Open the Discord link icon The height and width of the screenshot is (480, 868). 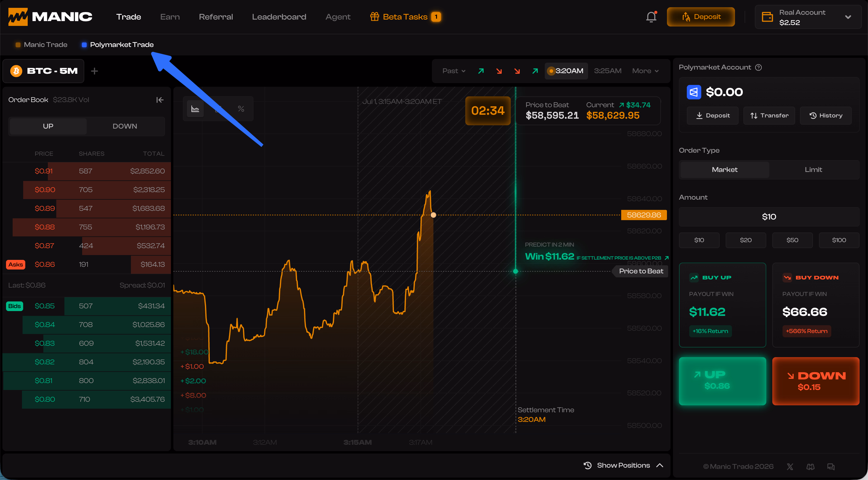(811, 466)
